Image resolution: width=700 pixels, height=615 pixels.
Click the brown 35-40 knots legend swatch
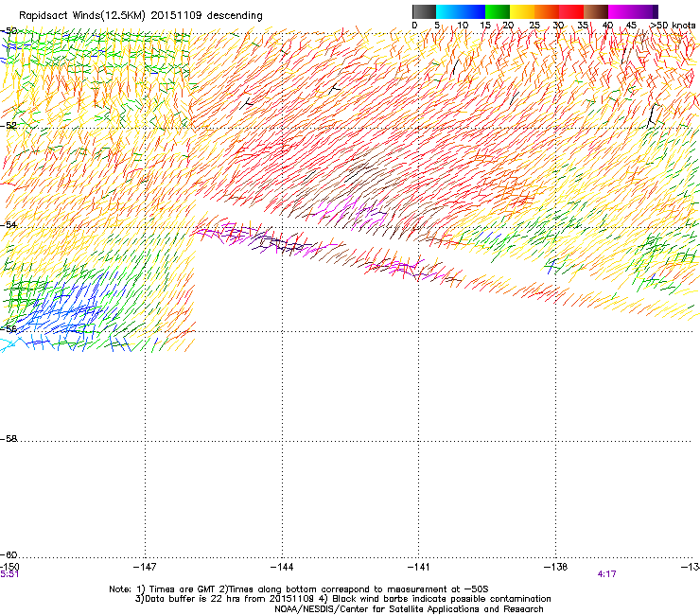(x=596, y=11)
